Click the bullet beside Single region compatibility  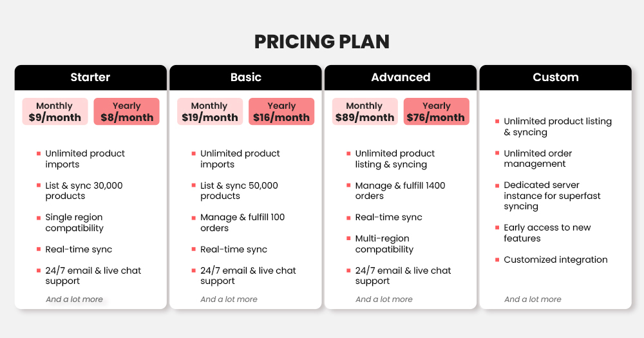pos(39,218)
